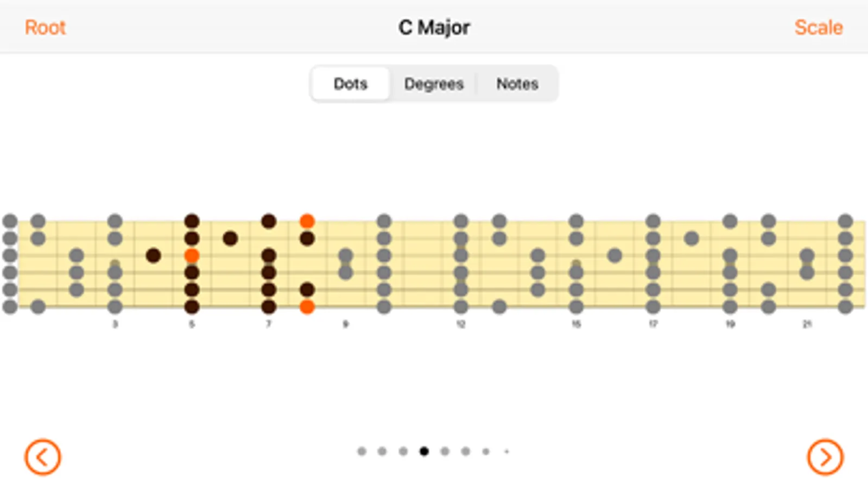Tap the top-string dark dot at fret 7
The width and height of the screenshot is (868, 489).
269,221
